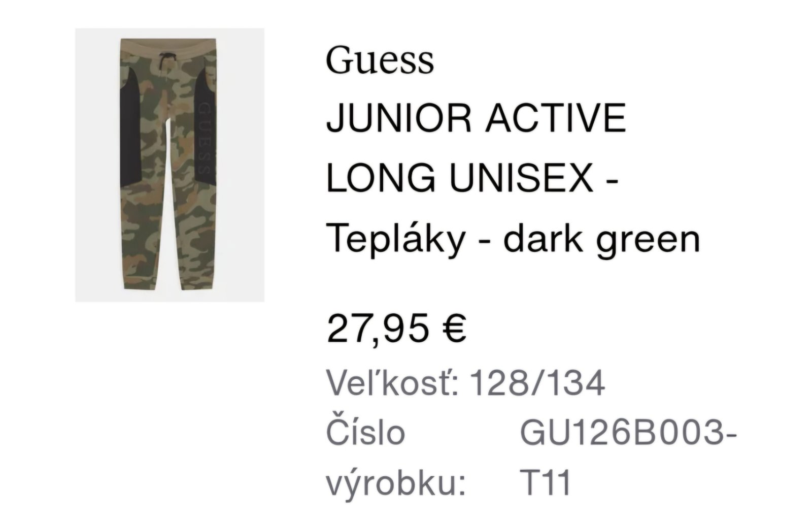Select the 27,95 € price text
Image resolution: width=812 pixels, height=521 pixels.
pyautogui.click(x=396, y=328)
